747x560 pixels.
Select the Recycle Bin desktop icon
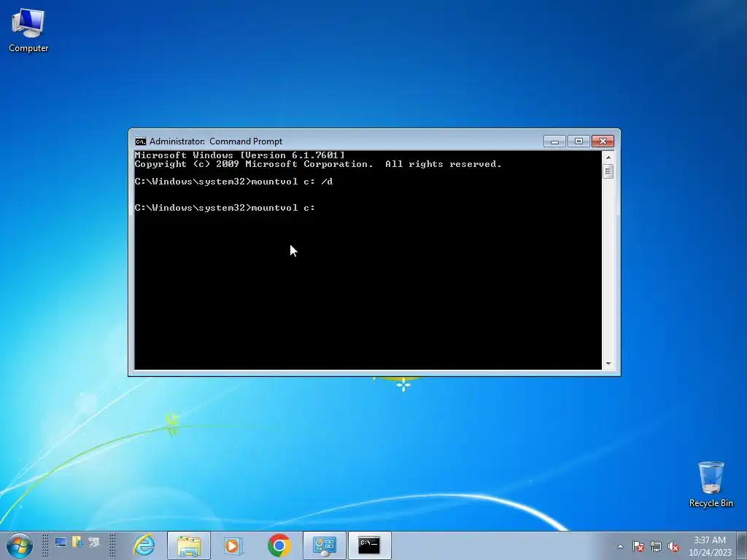(711, 484)
